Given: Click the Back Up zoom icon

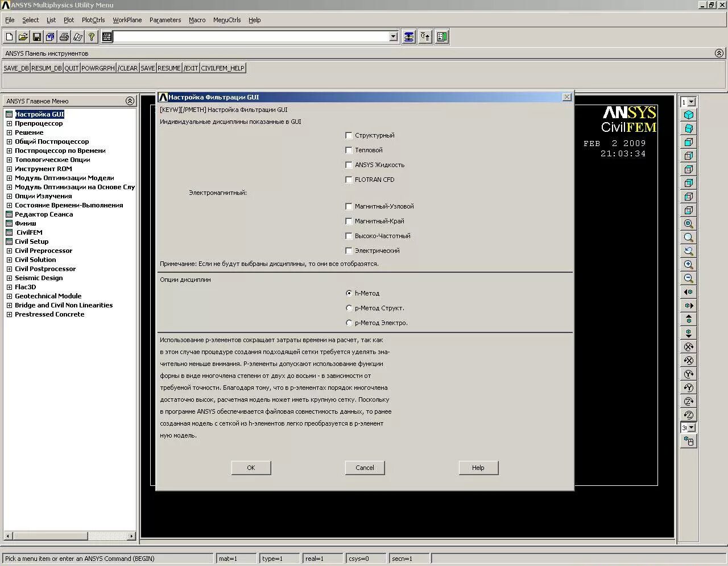Looking at the screenshot, I should coord(689,251).
